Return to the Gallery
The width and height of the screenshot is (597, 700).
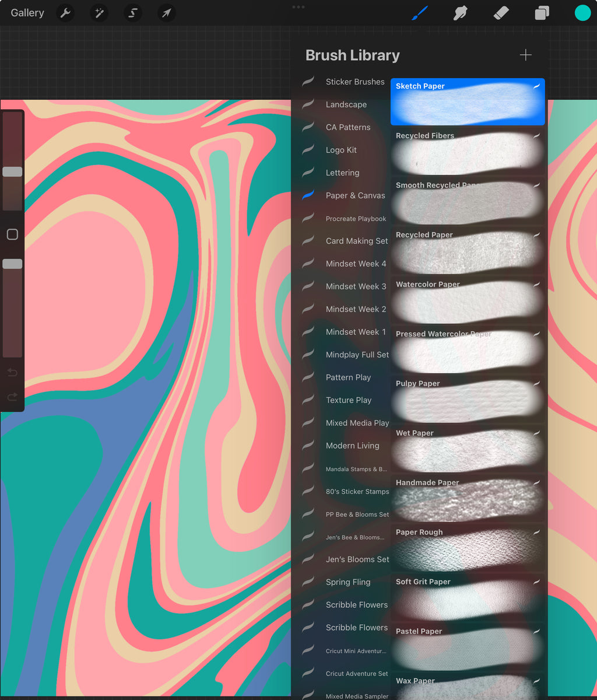27,13
